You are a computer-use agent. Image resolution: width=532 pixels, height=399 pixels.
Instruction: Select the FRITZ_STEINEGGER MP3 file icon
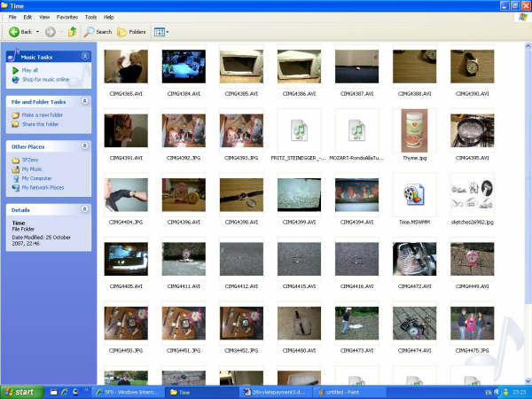point(299,131)
